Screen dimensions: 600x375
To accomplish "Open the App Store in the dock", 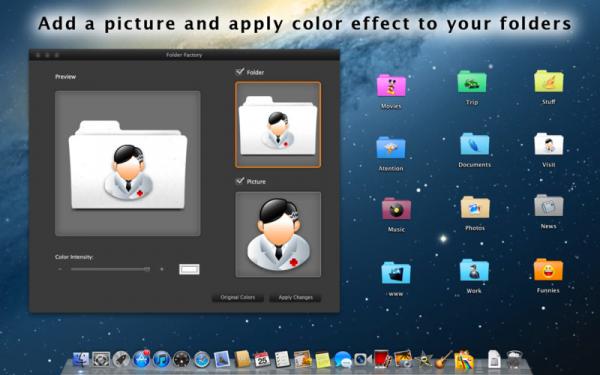I will tap(142, 359).
